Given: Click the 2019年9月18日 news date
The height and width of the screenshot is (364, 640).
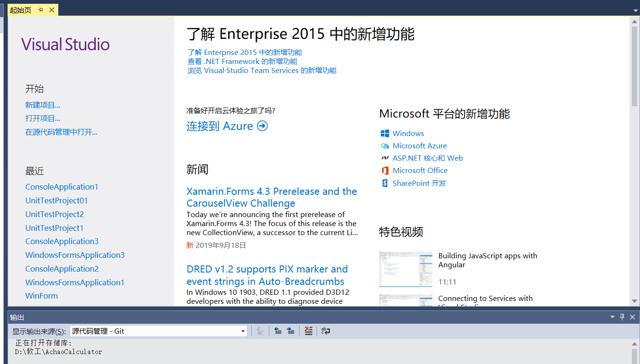Looking at the screenshot, I should pos(221,246).
